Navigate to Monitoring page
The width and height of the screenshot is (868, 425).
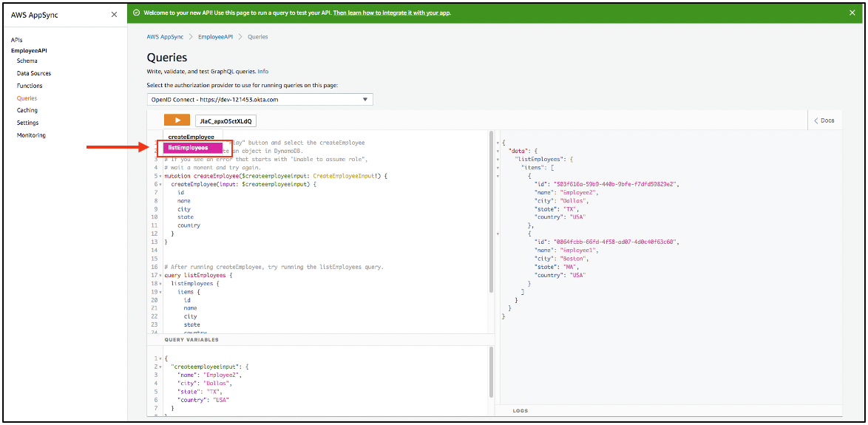pyautogui.click(x=31, y=135)
